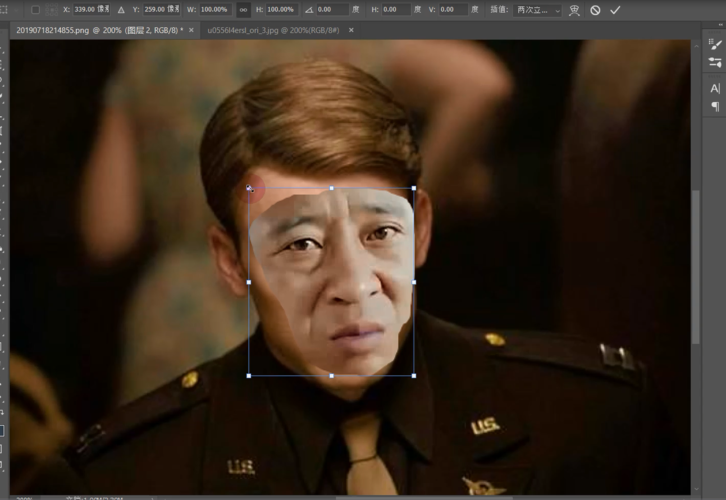
Task: Open the interpolation dropdown
Action: coord(537,10)
